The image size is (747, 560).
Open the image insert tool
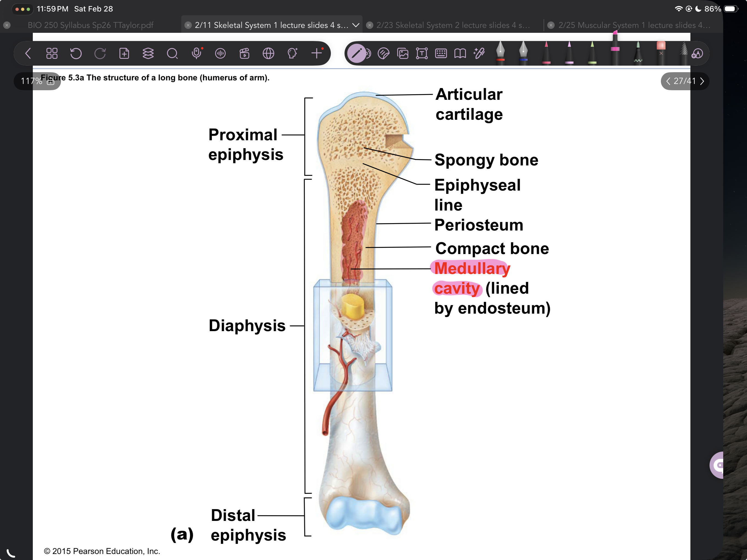403,53
